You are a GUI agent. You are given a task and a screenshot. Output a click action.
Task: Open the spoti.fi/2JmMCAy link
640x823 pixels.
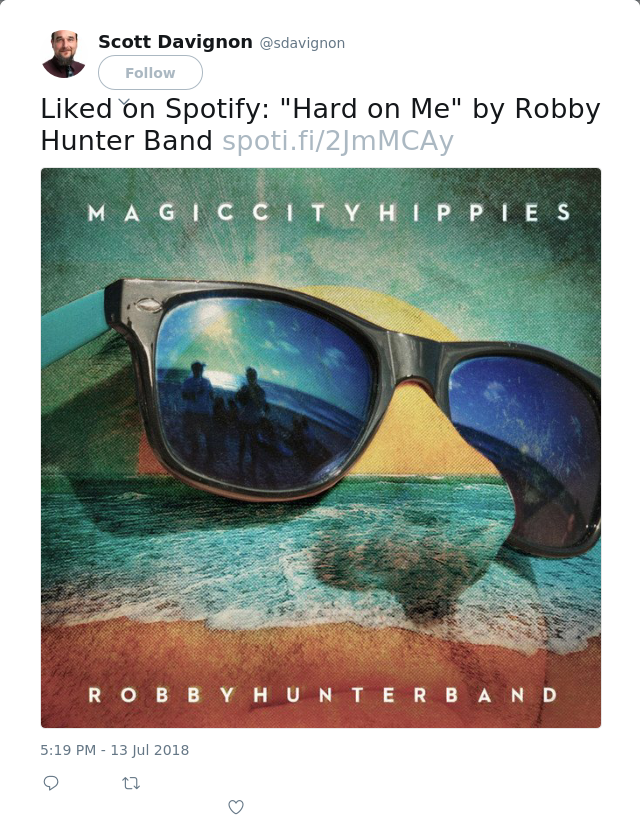338,141
